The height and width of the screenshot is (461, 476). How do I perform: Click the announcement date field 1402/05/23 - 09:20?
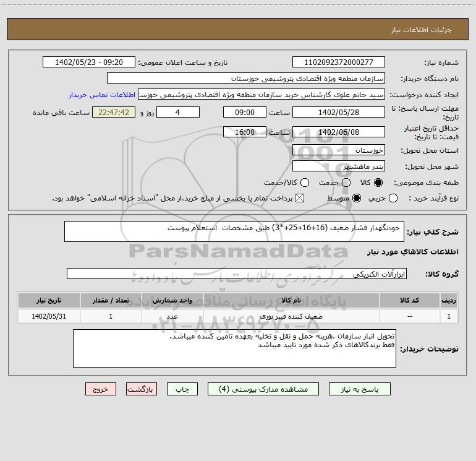pos(89,62)
